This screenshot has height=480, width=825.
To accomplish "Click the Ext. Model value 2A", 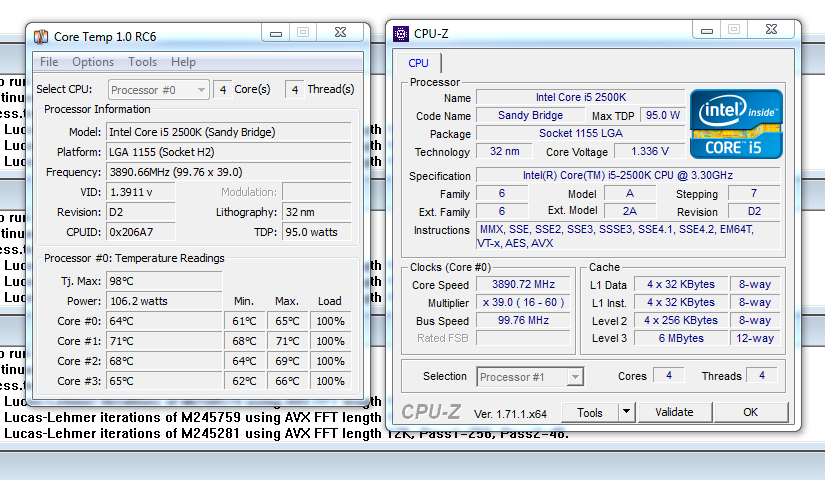I will click(x=630, y=211).
